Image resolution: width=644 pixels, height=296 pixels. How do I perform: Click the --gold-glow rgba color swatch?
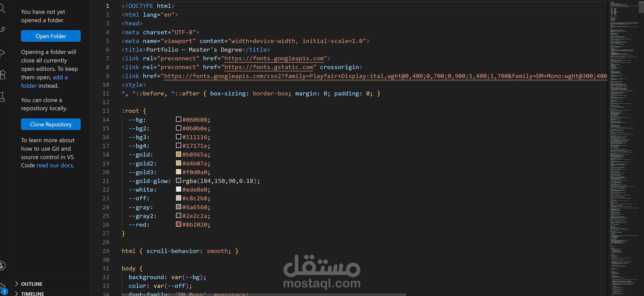[179, 181]
